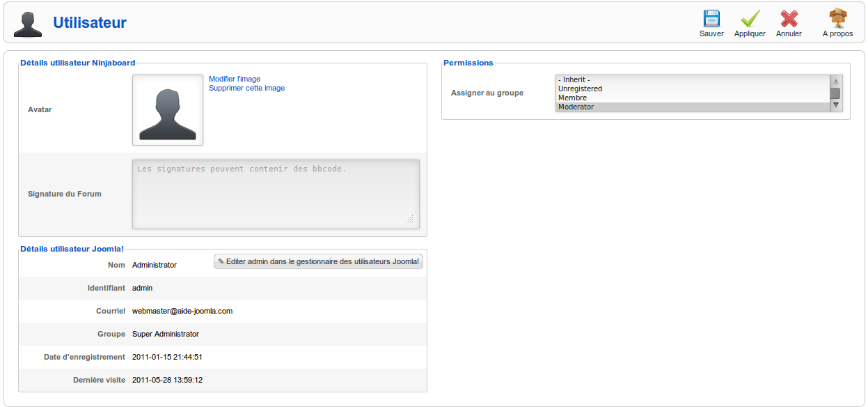Image resolution: width=868 pixels, height=407 pixels.
Task: Click the webmaster@aide-joomla.com email value
Action: [x=182, y=311]
